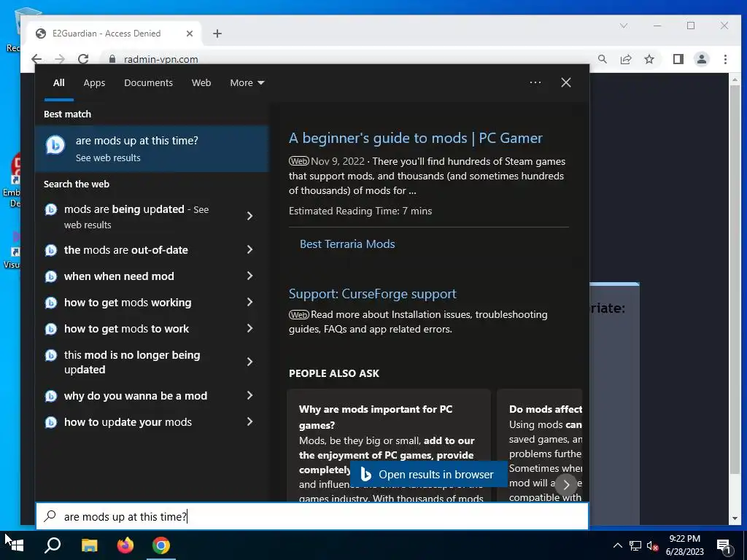Click the muted volume tray icon
This screenshot has width=747, height=560.
pyautogui.click(x=652, y=545)
